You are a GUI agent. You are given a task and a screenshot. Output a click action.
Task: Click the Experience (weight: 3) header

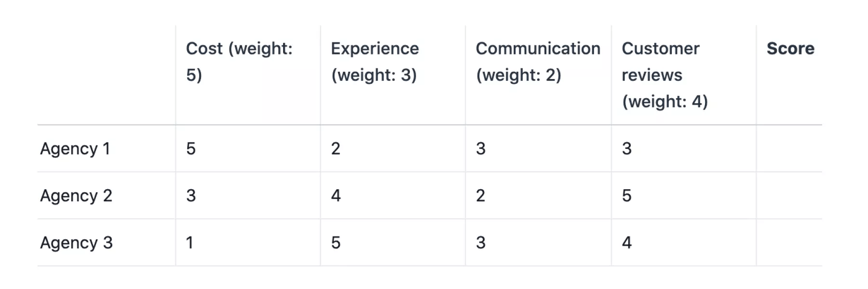pyautogui.click(x=375, y=62)
